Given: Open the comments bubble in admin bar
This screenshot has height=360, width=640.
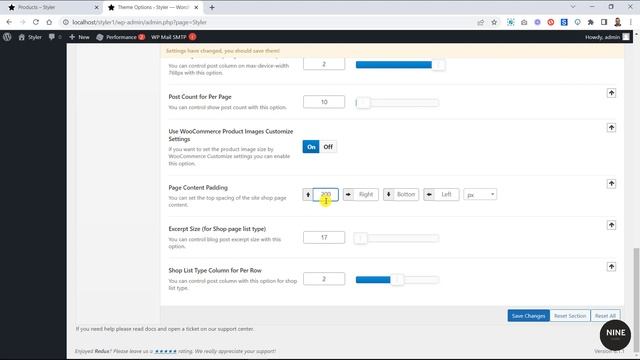Looking at the screenshot, I should [x=55, y=37].
